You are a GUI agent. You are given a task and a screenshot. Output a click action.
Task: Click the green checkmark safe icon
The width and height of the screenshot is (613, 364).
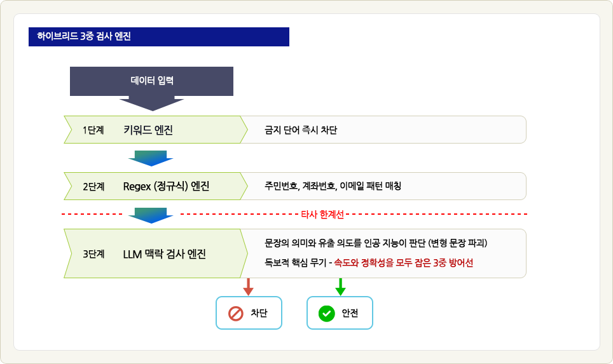(326, 313)
